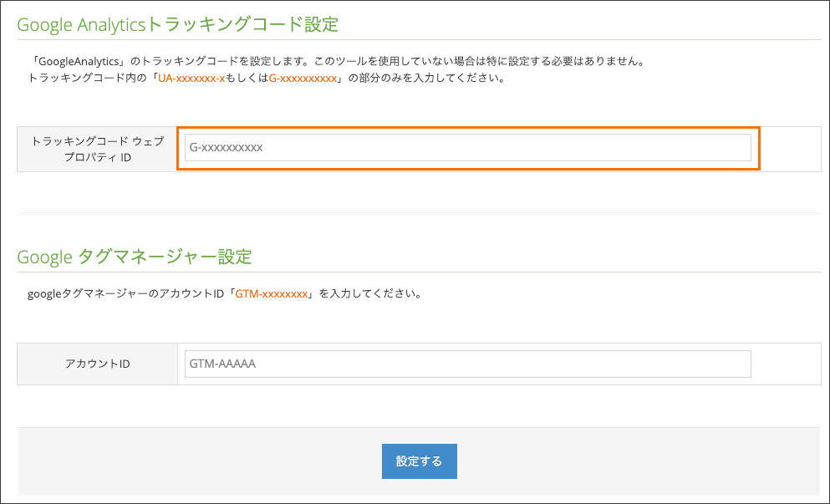The height and width of the screenshot is (504, 830).
Task: Click the orange 'GTM-xxxxxxxx' text
Action: (x=272, y=293)
